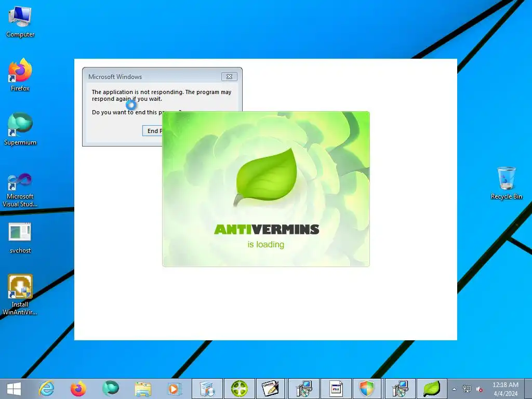Image resolution: width=532 pixels, height=399 pixels.
Task: Launch Internet Explorer from the taskbar
Action: click(x=46, y=389)
